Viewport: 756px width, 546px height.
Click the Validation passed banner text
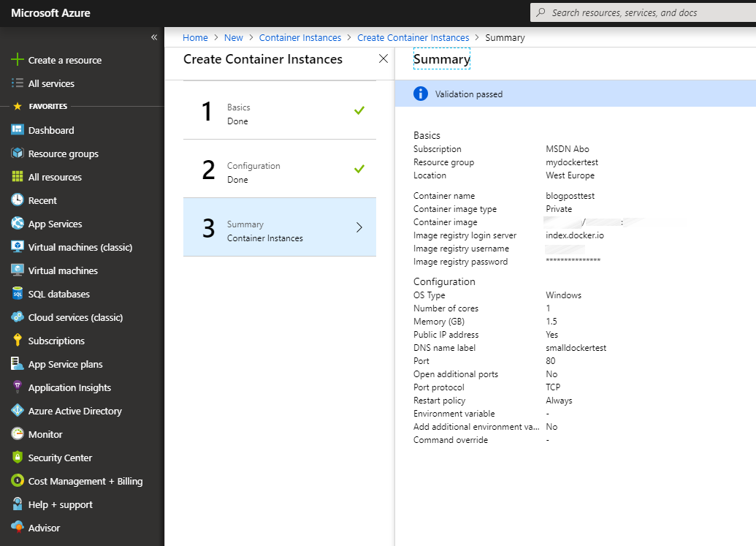469,94
